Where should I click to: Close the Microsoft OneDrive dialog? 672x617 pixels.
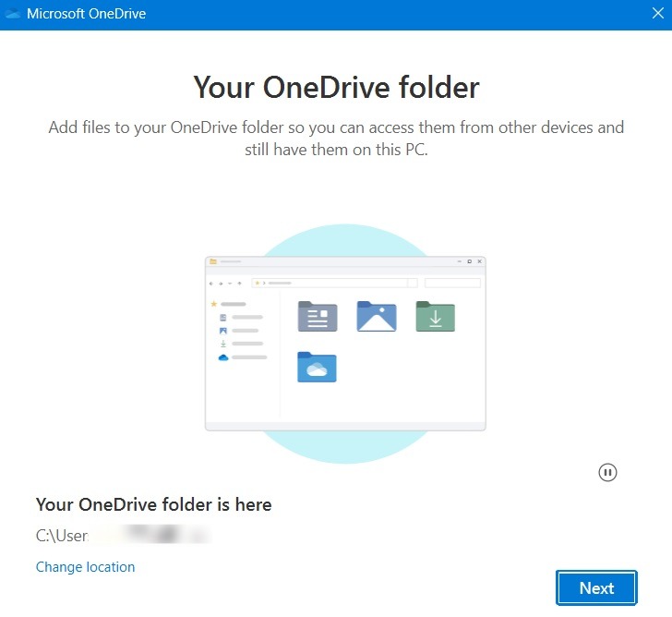pos(658,13)
